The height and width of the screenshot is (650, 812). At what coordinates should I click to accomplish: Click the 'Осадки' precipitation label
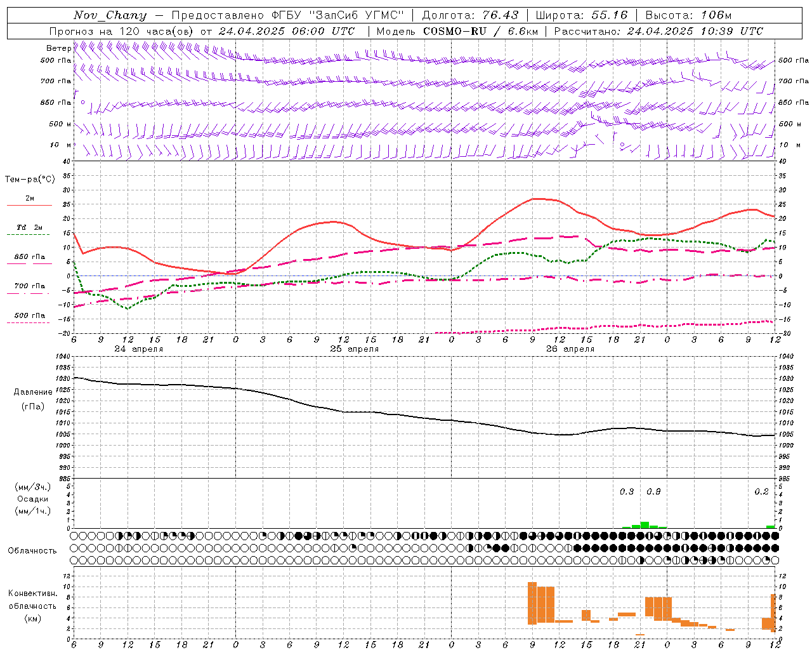33,499
